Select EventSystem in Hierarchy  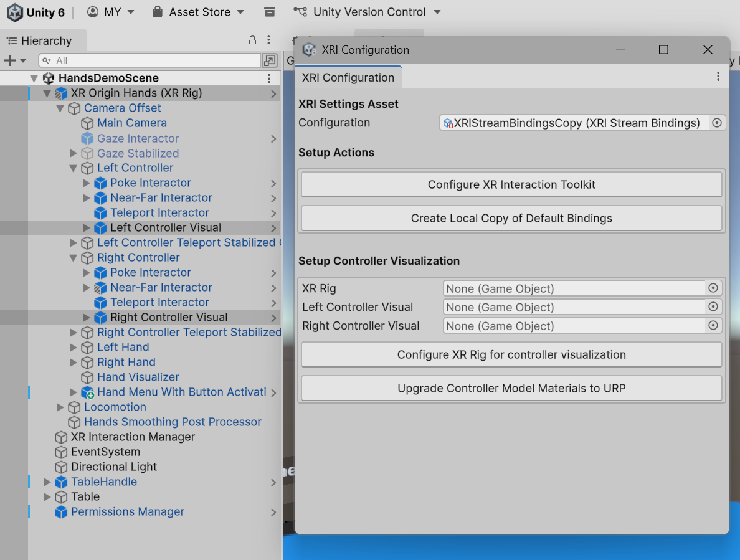105,452
